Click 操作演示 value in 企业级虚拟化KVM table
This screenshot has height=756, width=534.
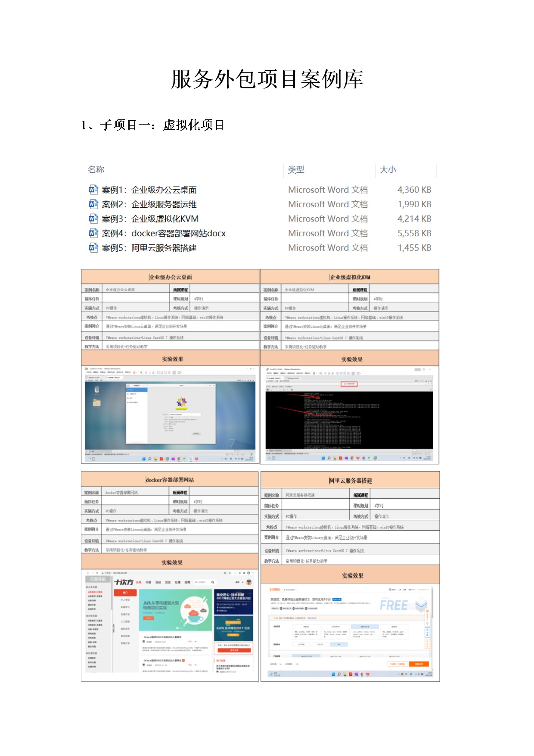tap(381, 308)
